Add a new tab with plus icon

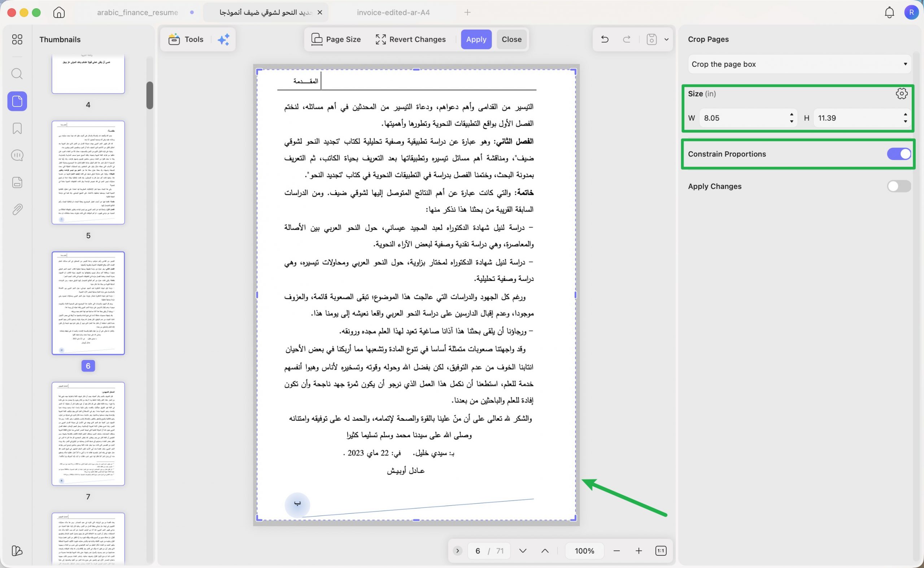(x=467, y=12)
